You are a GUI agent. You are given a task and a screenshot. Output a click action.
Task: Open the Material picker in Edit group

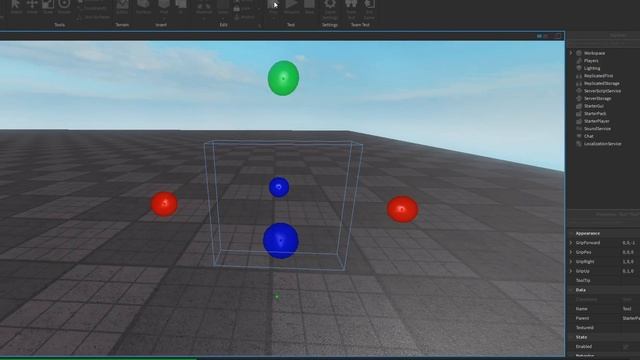(x=204, y=7)
